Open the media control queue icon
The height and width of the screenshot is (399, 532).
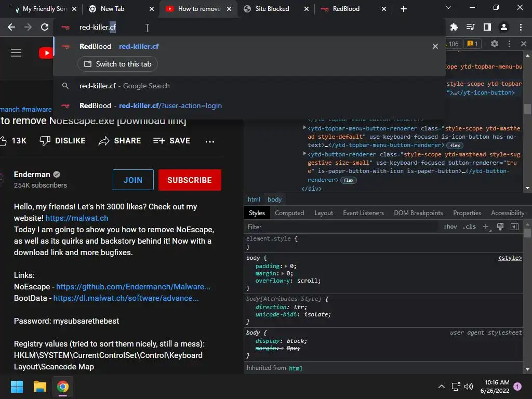[470, 27]
